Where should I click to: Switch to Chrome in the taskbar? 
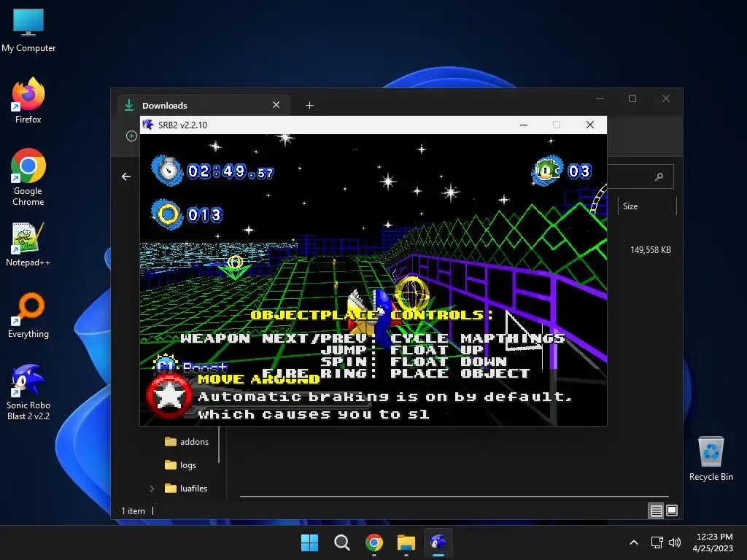pyautogui.click(x=374, y=542)
